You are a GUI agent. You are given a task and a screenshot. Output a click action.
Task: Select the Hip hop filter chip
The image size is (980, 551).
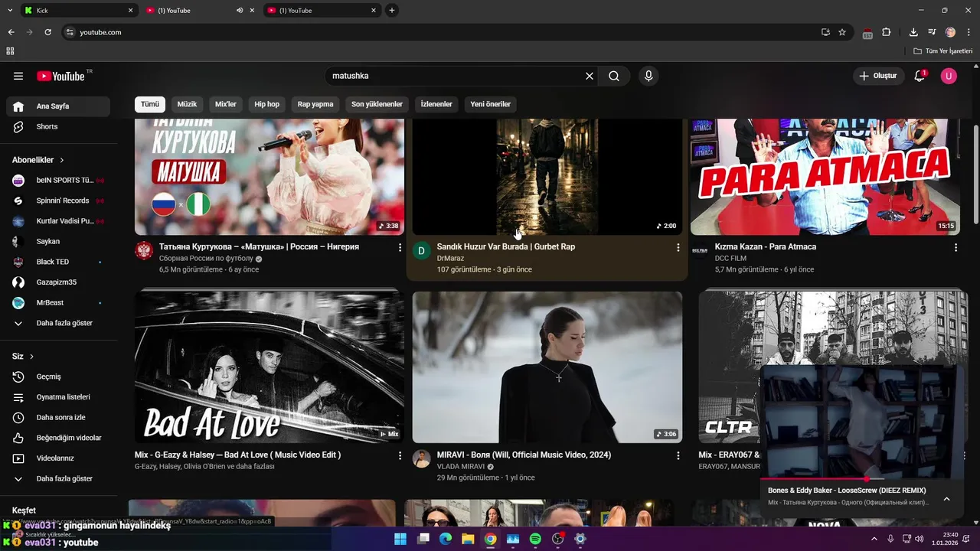[267, 104]
